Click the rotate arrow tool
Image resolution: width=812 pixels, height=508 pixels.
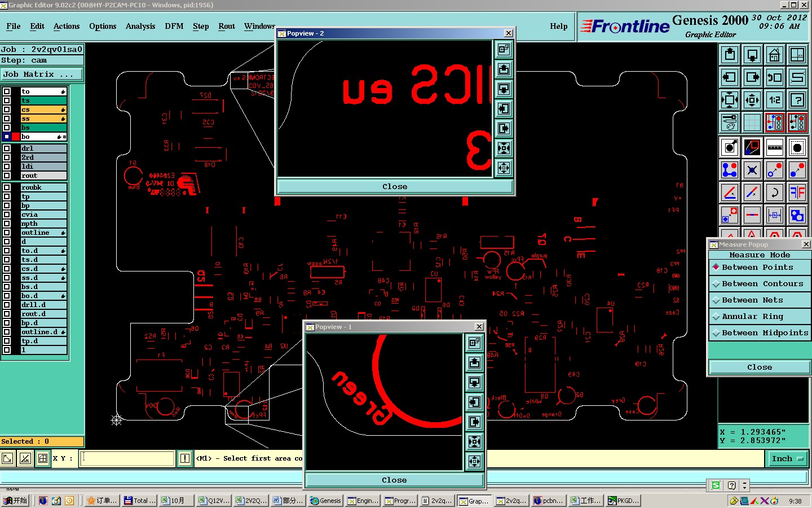click(x=775, y=192)
